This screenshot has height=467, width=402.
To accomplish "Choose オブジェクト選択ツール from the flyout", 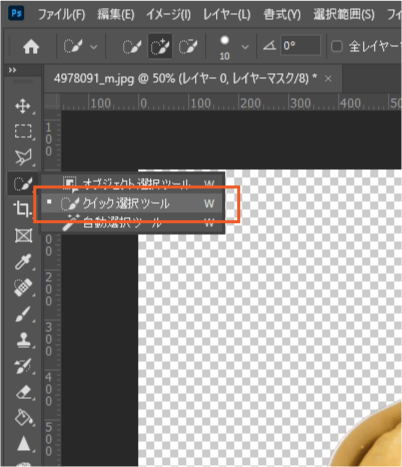I will pyautogui.click(x=133, y=183).
